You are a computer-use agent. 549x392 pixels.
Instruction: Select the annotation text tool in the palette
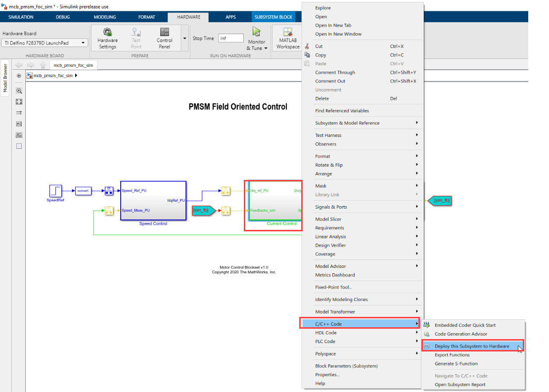pos(19,124)
